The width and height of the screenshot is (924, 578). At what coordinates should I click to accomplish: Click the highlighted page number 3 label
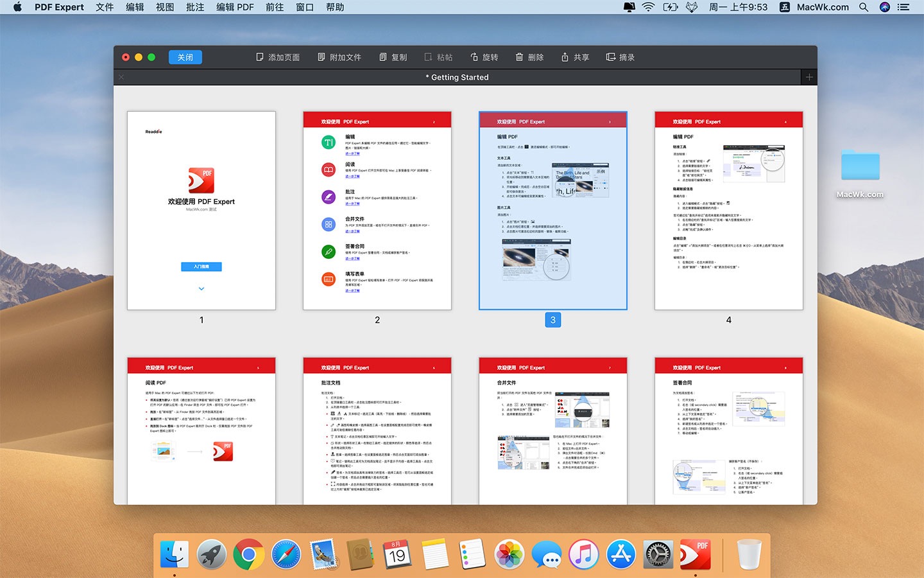coord(553,320)
